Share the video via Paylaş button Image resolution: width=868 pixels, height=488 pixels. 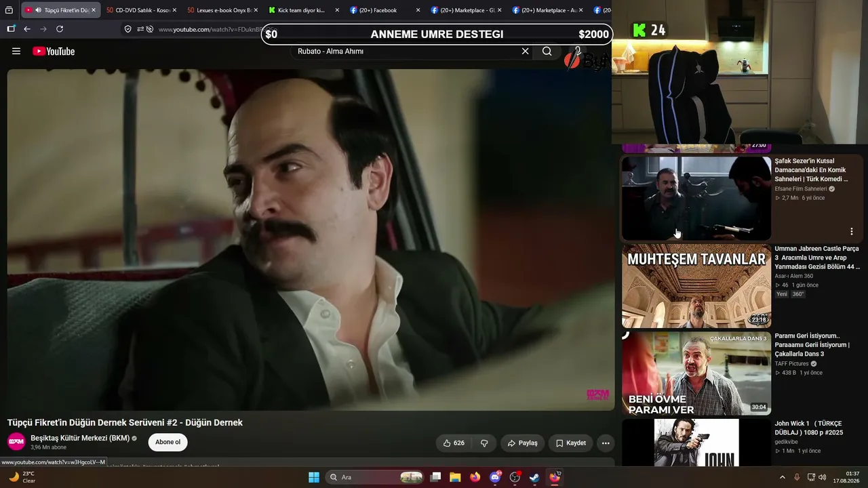522,443
